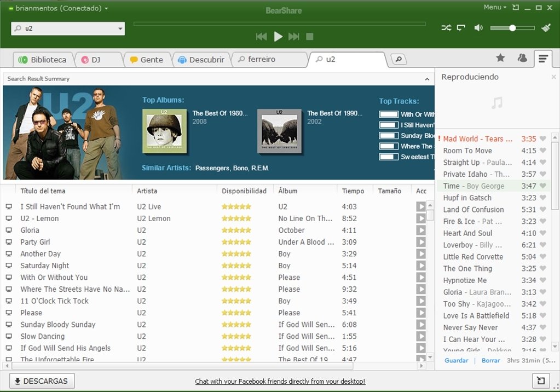Click Guardar to save playlist
Viewport: 560px width, 392px height.
pyautogui.click(x=457, y=361)
